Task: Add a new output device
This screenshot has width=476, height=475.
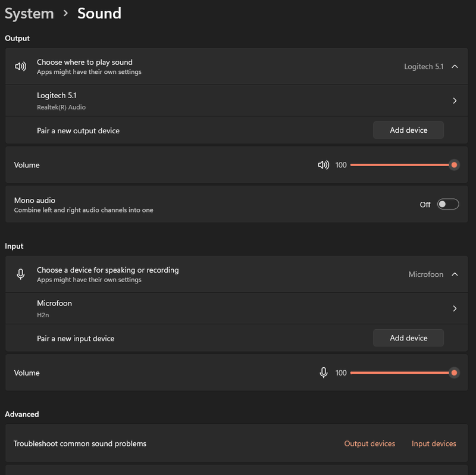Action: tap(408, 130)
